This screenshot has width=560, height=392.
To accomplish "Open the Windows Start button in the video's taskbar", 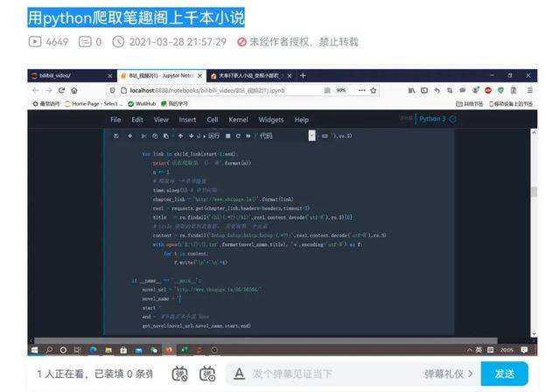I will pyautogui.click(x=35, y=350).
